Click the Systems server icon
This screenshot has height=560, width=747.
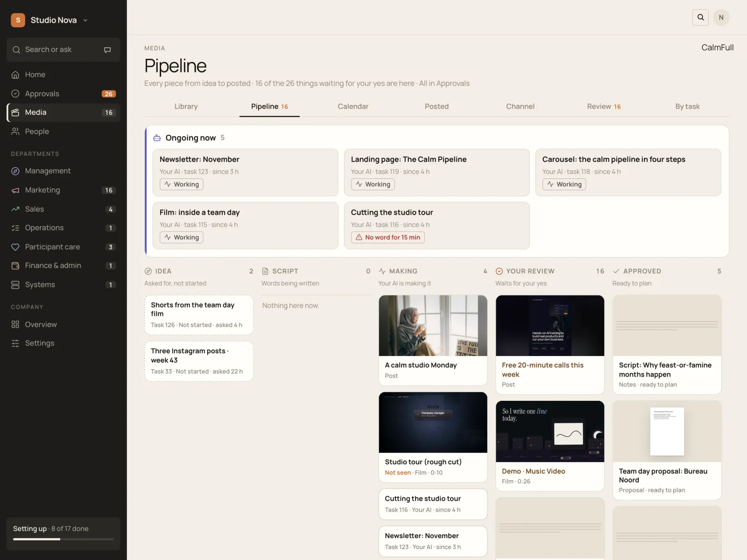click(x=15, y=285)
